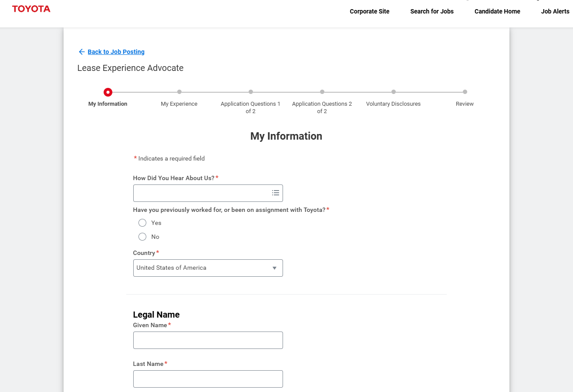Open Corporate Site in top navigation

click(x=370, y=11)
